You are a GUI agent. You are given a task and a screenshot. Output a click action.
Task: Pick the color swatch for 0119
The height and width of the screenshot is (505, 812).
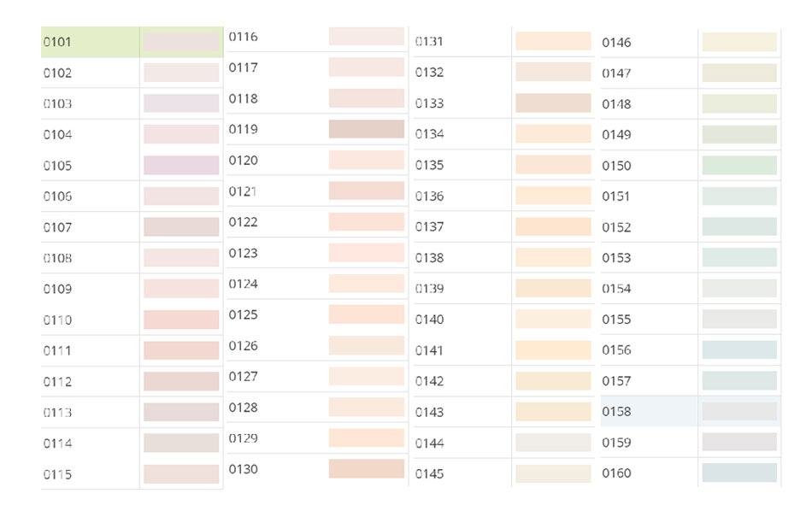[366, 129]
